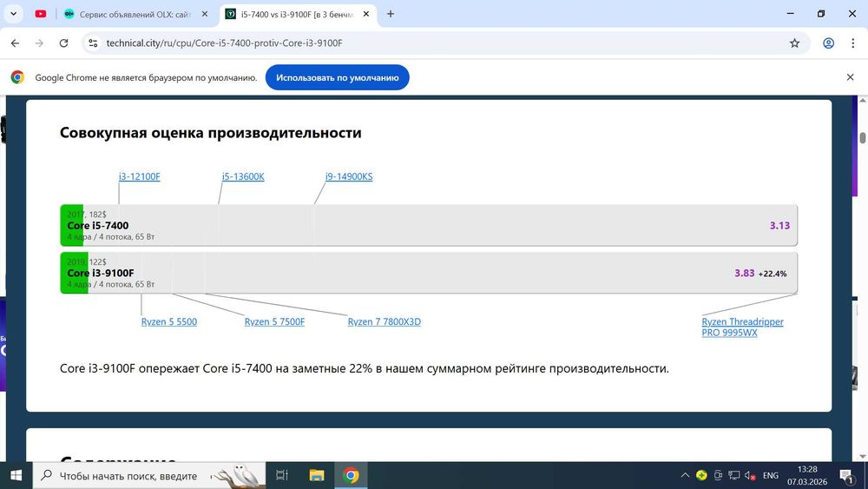This screenshot has height=489, width=868.
Task: Open the Ryzen 7 7800X3D link
Action: (x=385, y=321)
